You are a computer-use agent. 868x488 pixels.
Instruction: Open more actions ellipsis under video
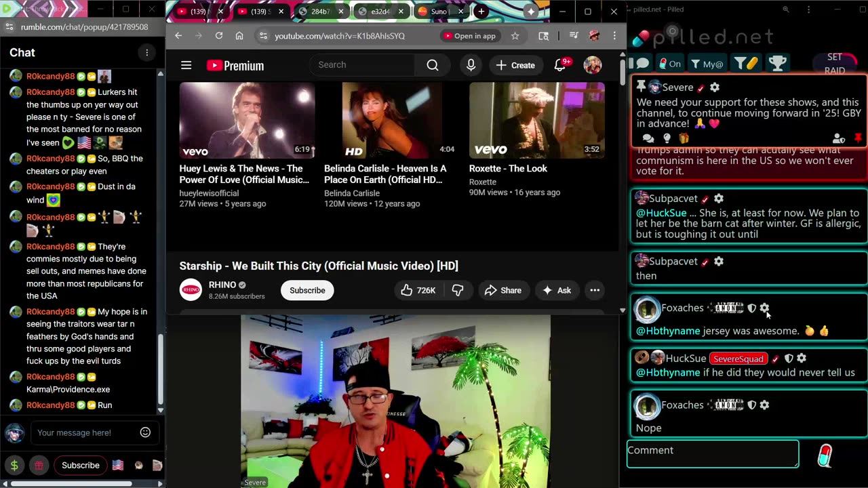pyautogui.click(x=595, y=290)
